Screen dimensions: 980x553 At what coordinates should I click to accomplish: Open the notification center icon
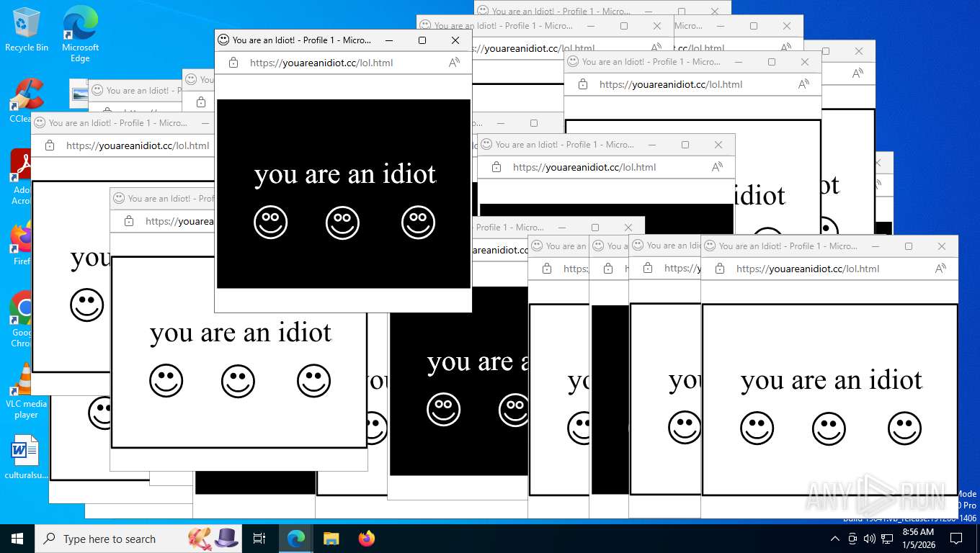956,539
